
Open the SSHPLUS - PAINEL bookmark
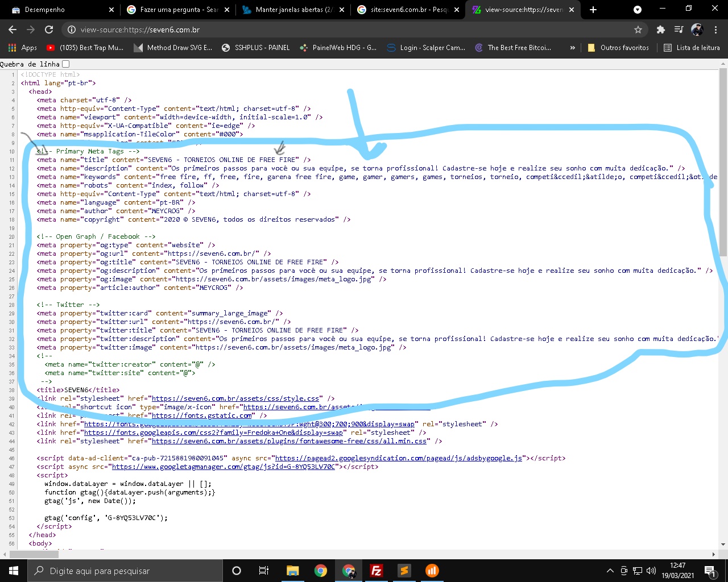point(256,48)
